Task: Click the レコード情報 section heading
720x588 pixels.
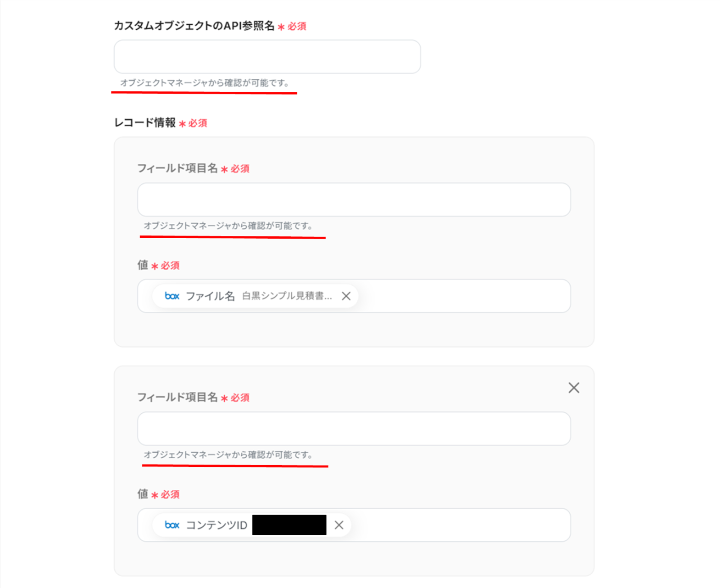Action: [145, 122]
